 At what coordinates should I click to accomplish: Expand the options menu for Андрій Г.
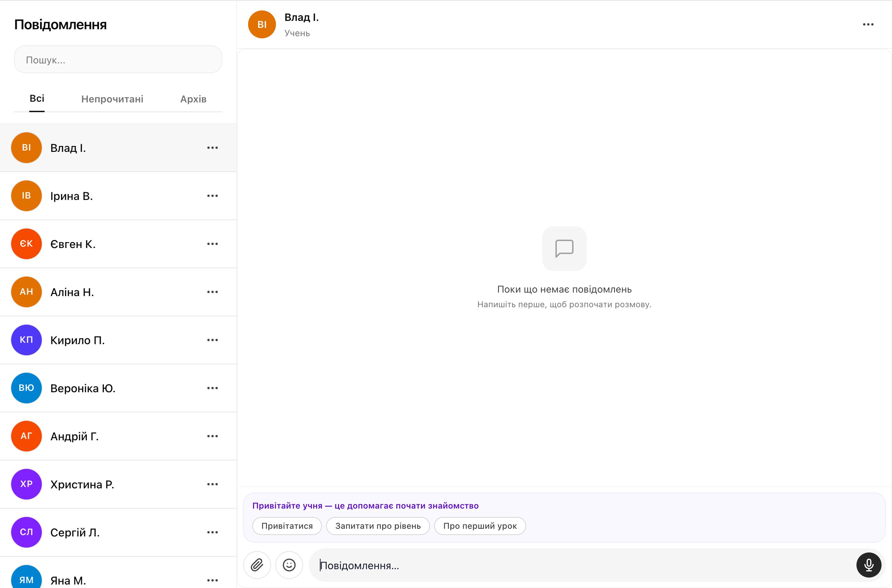pyautogui.click(x=212, y=436)
